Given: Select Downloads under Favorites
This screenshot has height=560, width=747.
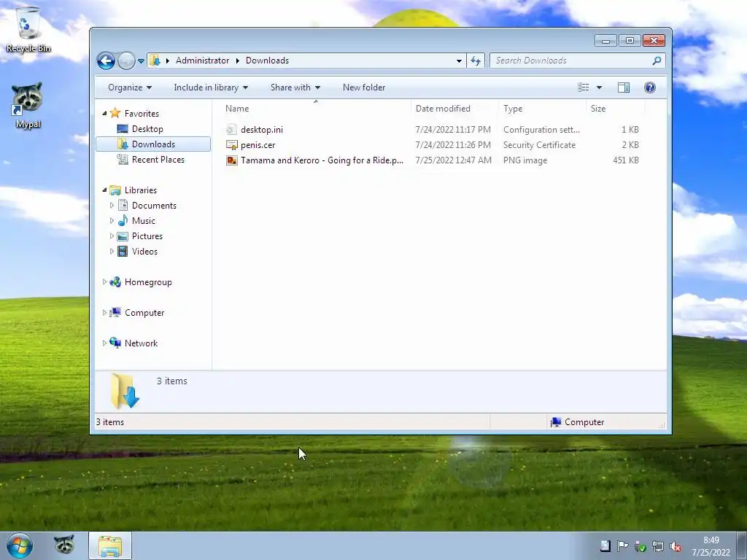Looking at the screenshot, I should point(153,144).
